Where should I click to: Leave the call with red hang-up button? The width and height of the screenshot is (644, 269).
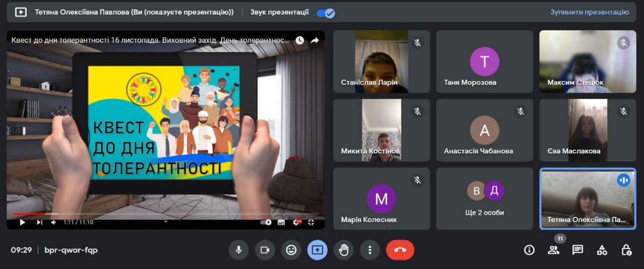tap(400, 250)
